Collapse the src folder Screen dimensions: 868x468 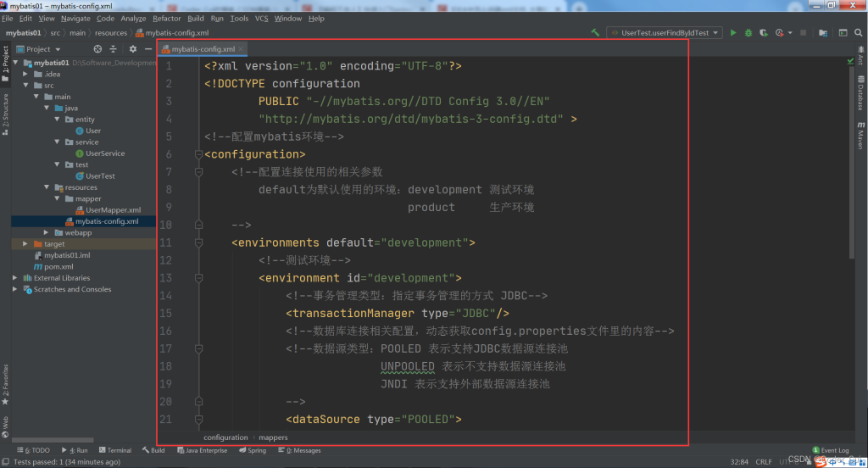coord(25,86)
